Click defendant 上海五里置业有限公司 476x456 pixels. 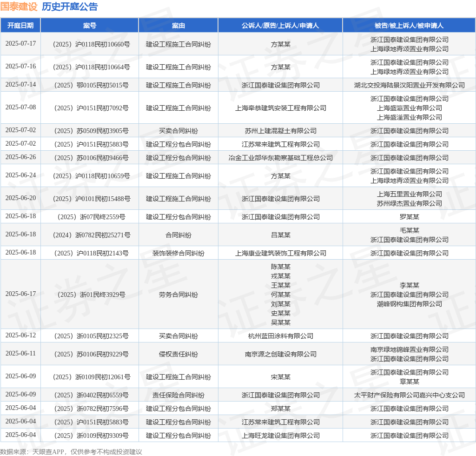pos(409,194)
